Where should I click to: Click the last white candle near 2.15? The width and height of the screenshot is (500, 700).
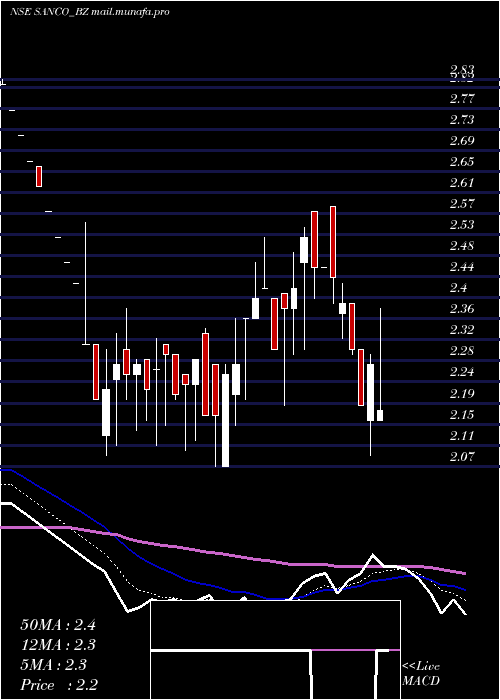(x=380, y=415)
